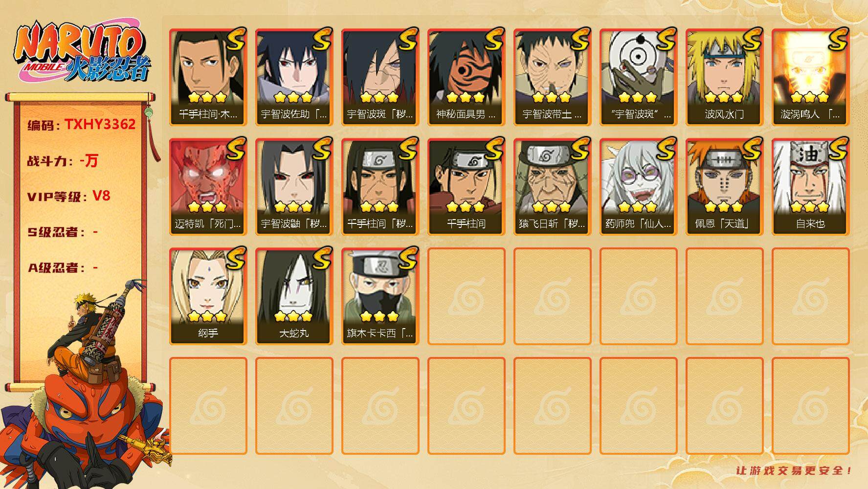Click the 让游戏交易更安全 slogan text
This screenshot has width=868, height=489.
coord(794,470)
